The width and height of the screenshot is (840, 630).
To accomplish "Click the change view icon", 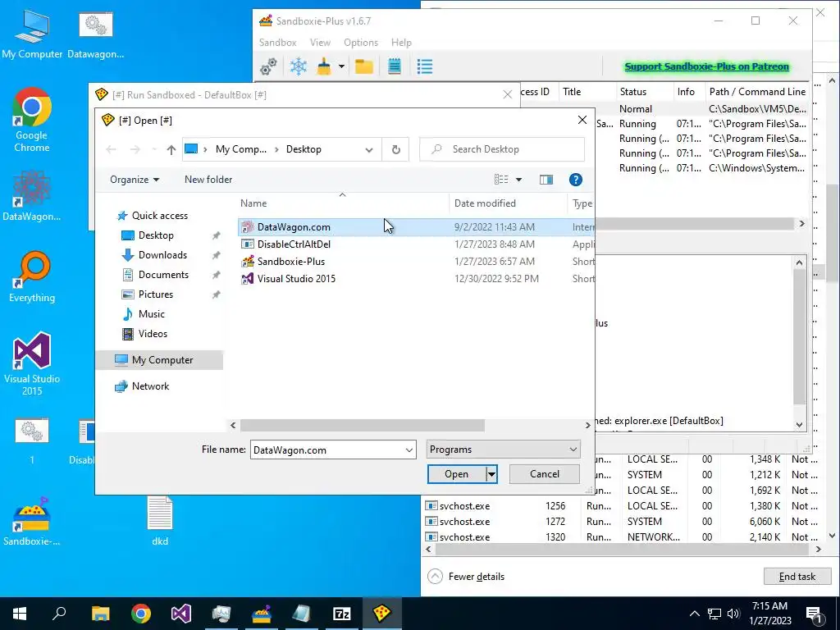I will pyautogui.click(x=501, y=180).
